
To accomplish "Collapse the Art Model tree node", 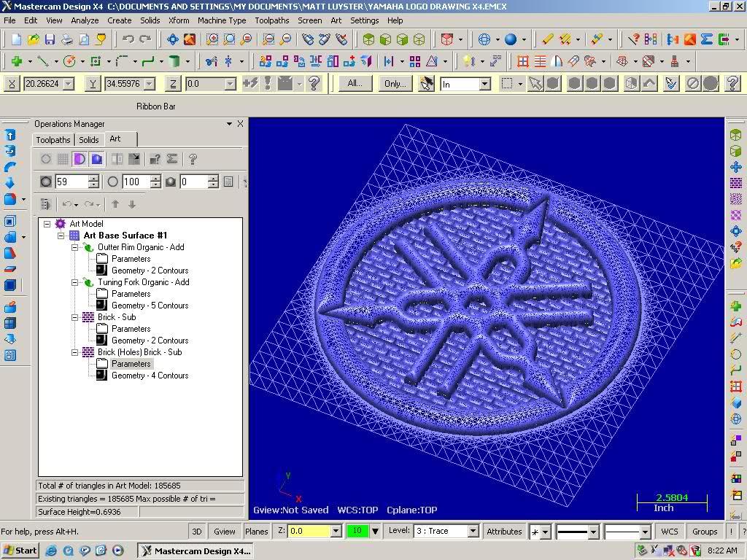I will tap(47, 224).
